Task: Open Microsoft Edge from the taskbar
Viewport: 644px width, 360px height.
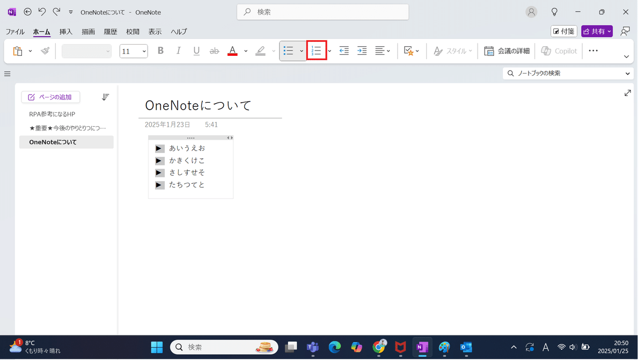Action: pos(335,348)
